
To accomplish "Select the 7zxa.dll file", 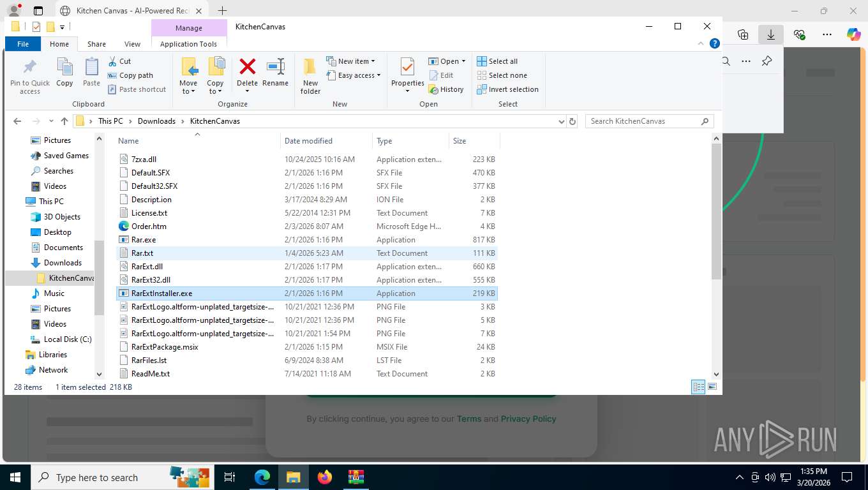I will tap(307, 160).
